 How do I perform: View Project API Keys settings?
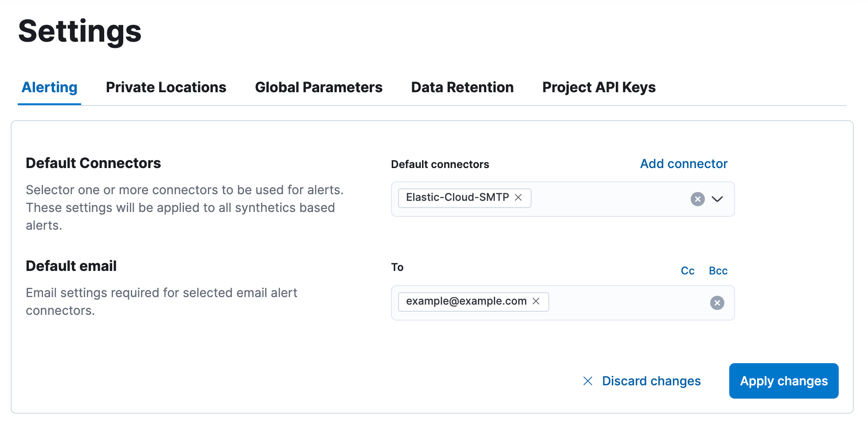click(598, 87)
